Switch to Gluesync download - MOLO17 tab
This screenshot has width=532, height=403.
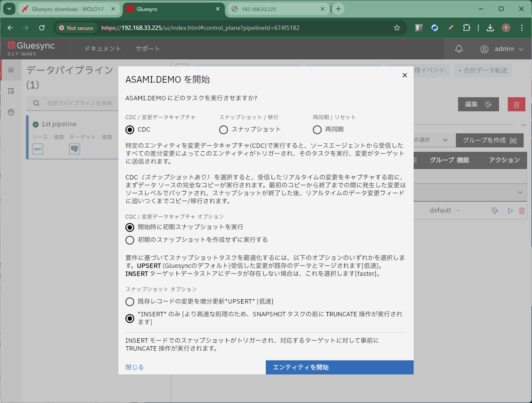[x=68, y=9]
